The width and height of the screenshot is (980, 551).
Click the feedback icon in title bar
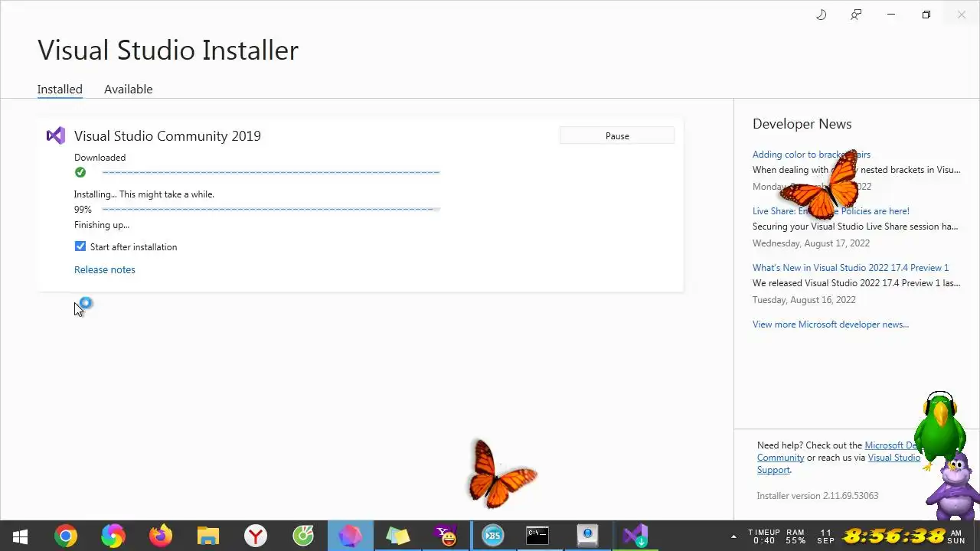pyautogui.click(x=856, y=15)
